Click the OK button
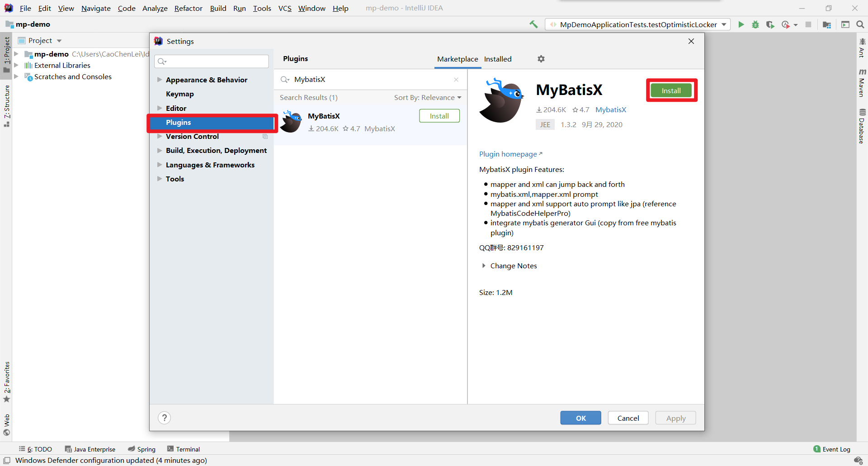The image size is (868, 466). pos(581,418)
